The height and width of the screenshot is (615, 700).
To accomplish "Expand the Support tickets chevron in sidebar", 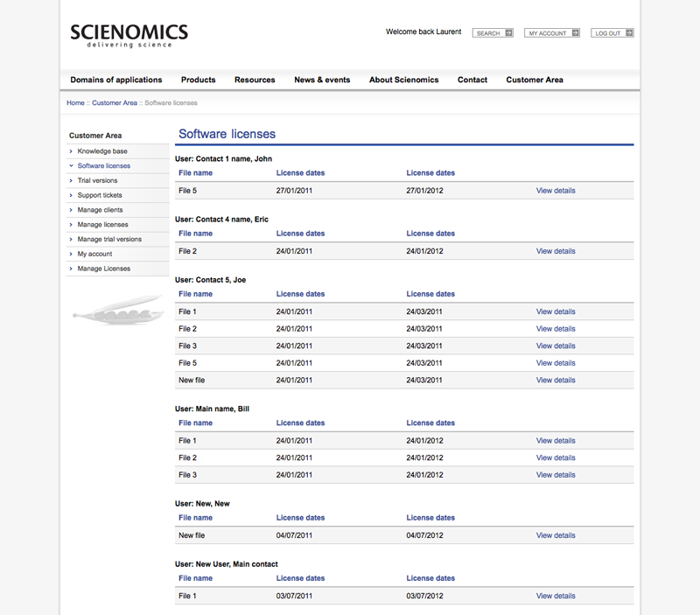I will 71,195.
